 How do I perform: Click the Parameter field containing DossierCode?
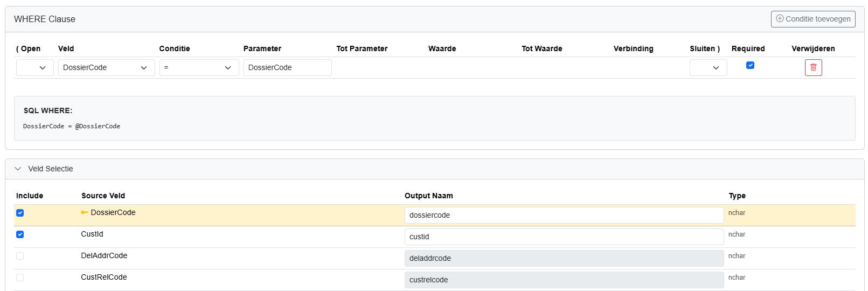tap(287, 67)
